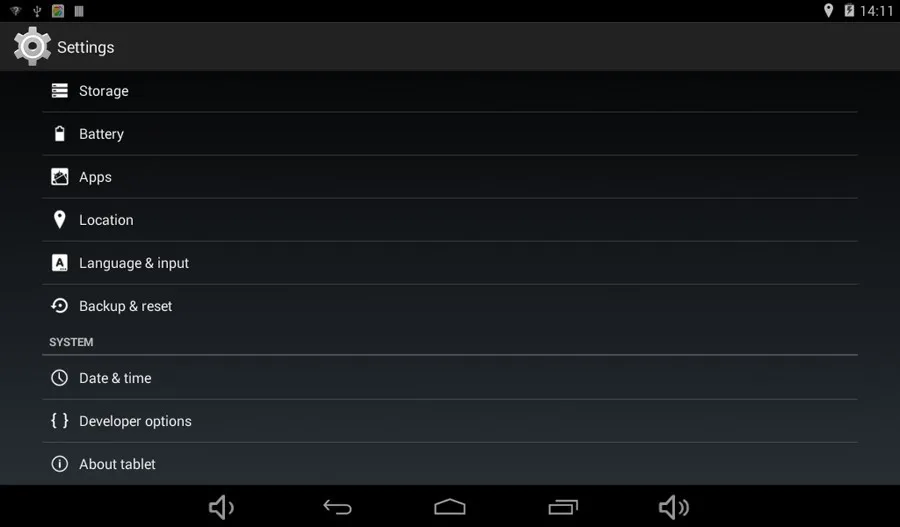Tap the Language & input icon
The height and width of the screenshot is (527, 900).
pos(60,263)
